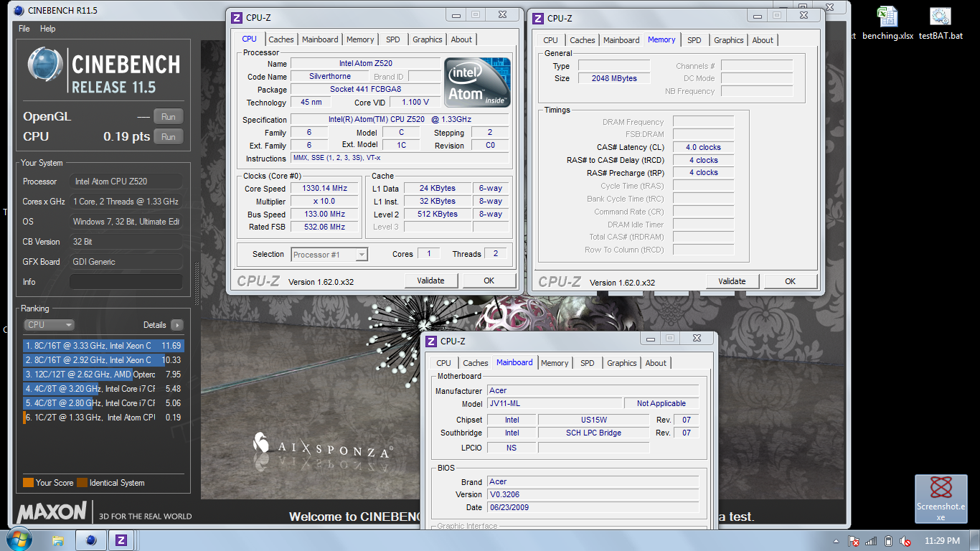Select Screenshot.exe desktop icon
This screenshot has height=551, width=980.
(x=941, y=499)
